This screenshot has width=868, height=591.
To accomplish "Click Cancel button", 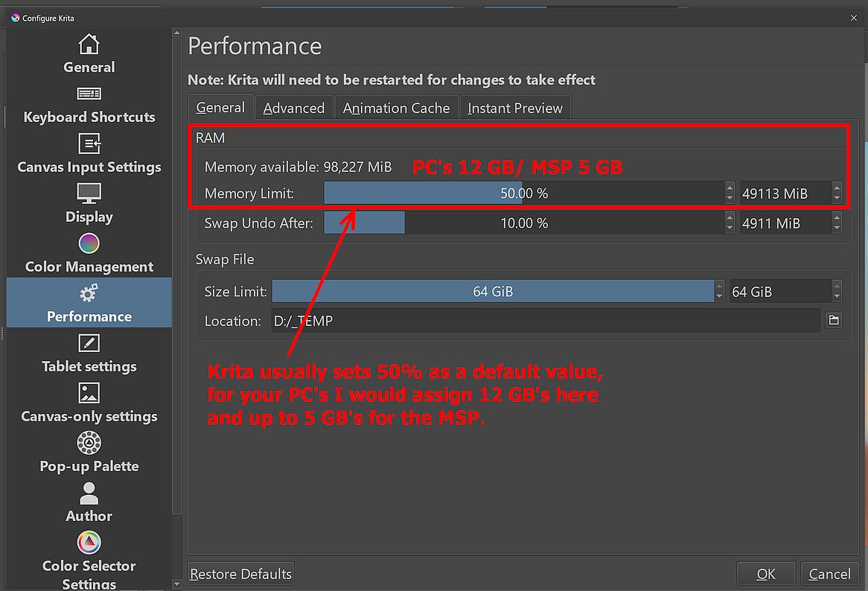I will pos(829,574).
